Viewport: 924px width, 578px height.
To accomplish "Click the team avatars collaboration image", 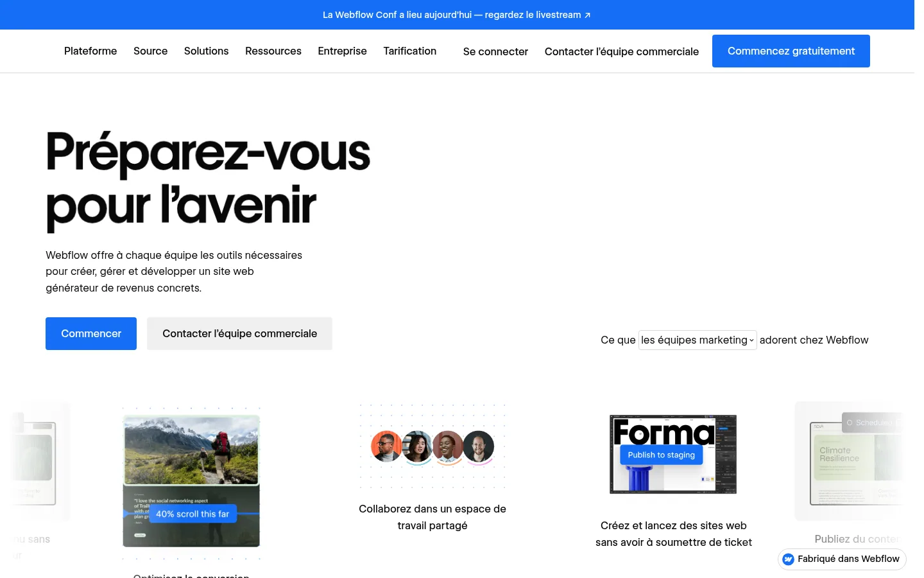I will (432, 447).
